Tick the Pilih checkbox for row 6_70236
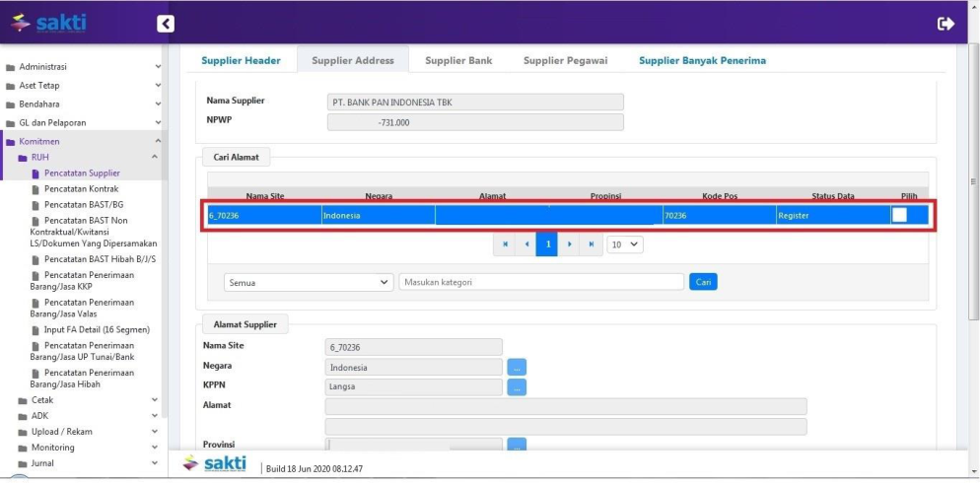Viewport: 980px width, 487px height. (x=899, y=215)
